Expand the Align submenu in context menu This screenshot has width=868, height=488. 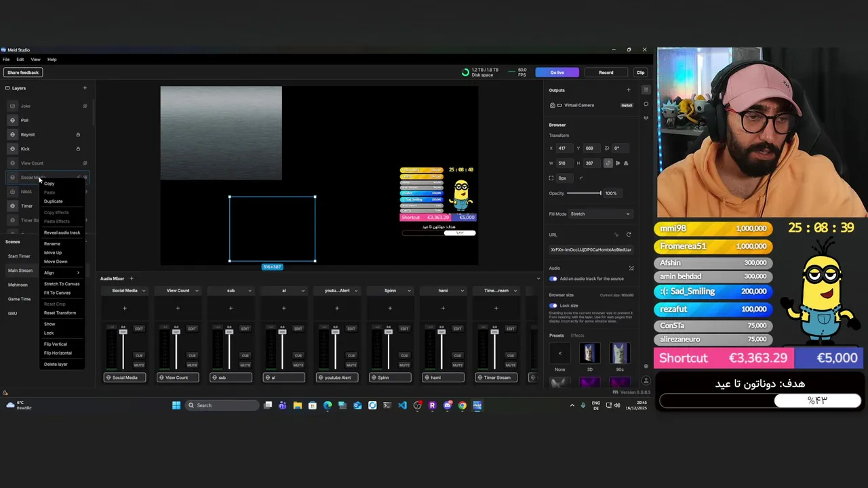click(62, 272)
